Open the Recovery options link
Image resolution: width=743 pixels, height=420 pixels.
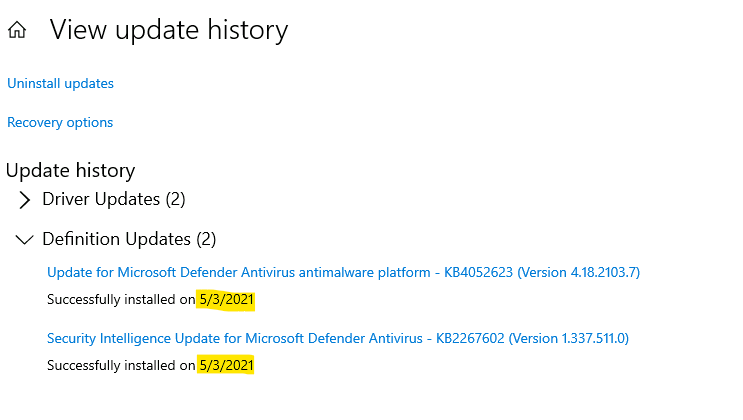(x=60, y=123)
